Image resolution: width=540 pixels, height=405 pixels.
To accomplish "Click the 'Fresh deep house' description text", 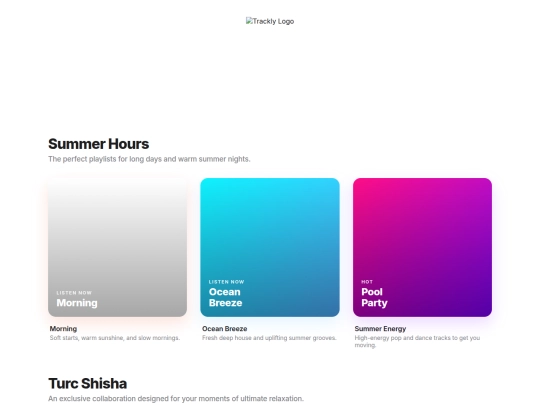I will 269,338.
